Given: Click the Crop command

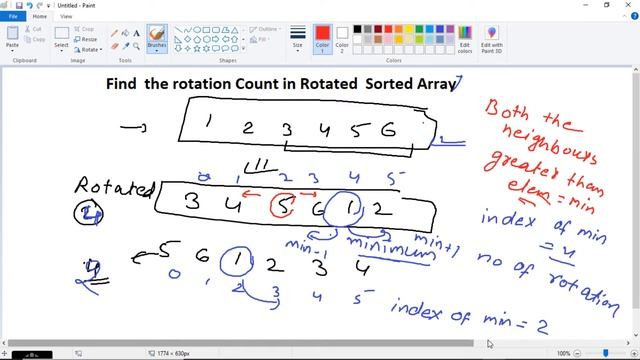Looking at the screenshot, I should click(x=84, y=29).
